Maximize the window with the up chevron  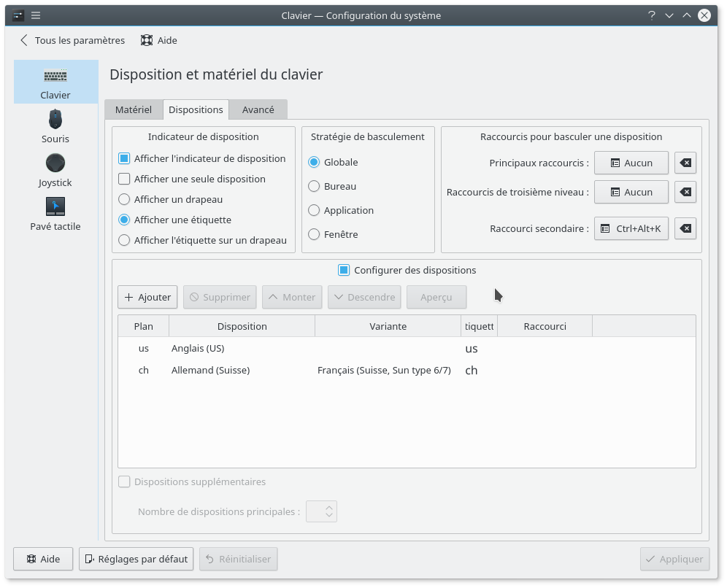(x=687, y=15)
